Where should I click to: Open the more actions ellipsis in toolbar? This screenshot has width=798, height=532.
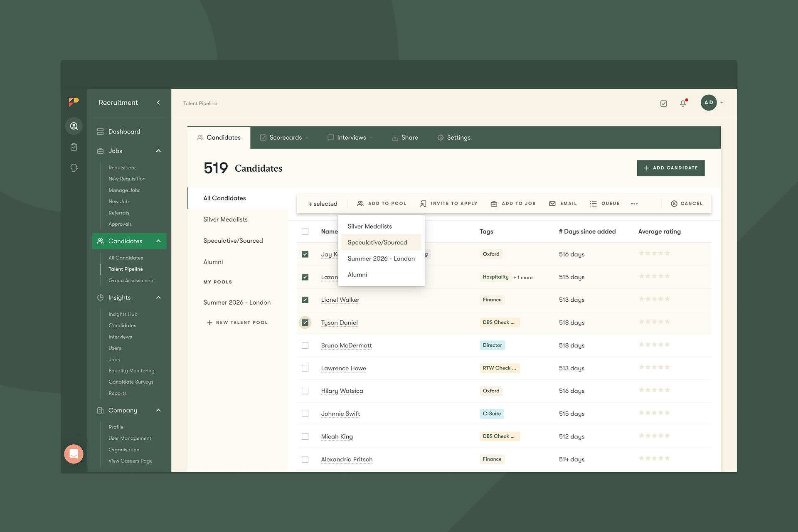coord(634,204)
